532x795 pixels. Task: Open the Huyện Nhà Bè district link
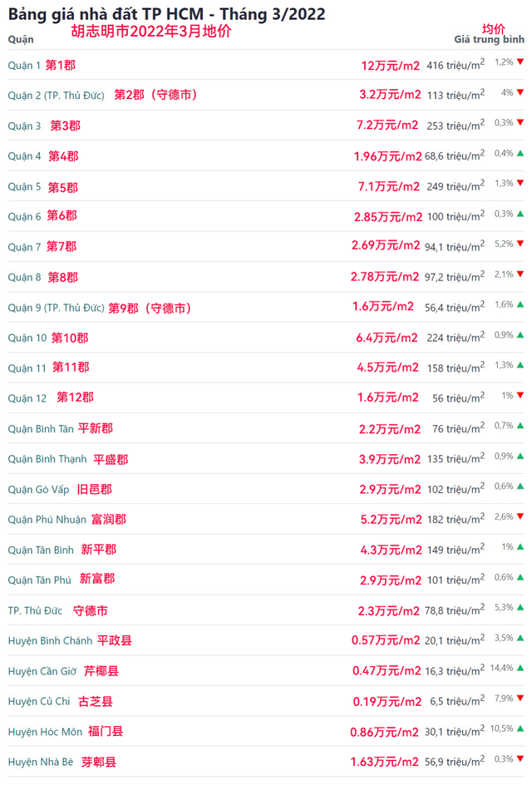click(41, 762)
